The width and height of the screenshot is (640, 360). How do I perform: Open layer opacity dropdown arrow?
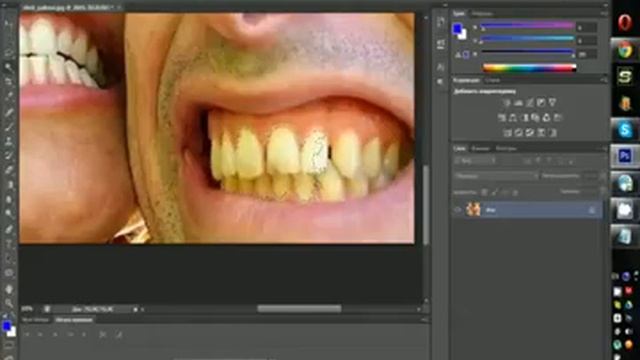coord(602,176)
